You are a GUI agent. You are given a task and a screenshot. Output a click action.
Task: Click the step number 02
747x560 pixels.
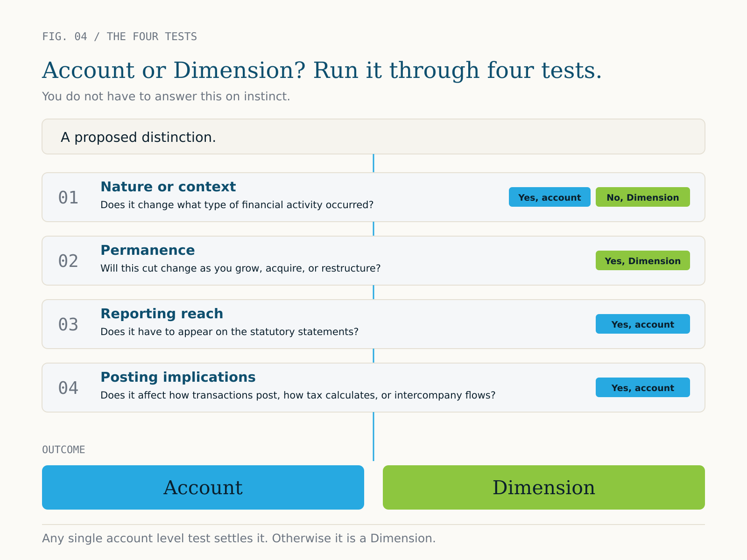[x=68, y=261]
